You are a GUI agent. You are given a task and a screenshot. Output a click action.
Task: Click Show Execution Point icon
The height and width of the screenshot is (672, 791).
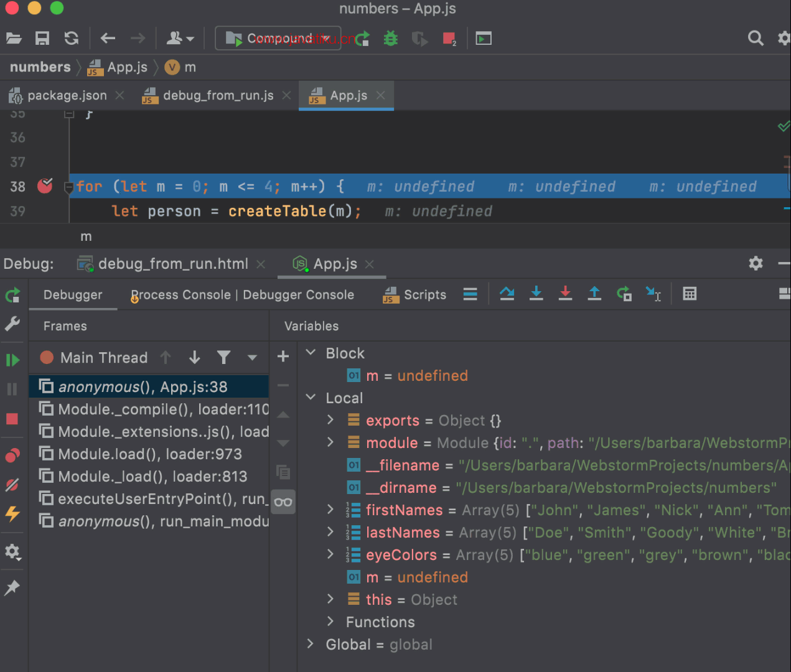(470, 294)
